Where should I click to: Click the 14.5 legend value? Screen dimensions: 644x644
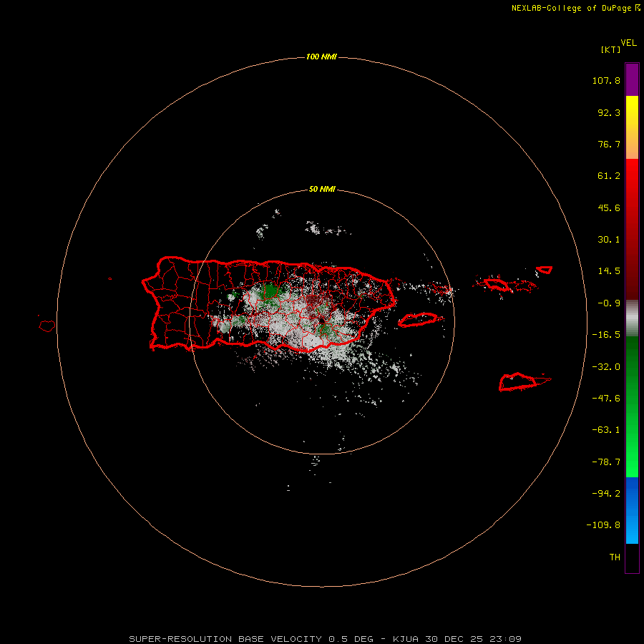click(609, 271)
